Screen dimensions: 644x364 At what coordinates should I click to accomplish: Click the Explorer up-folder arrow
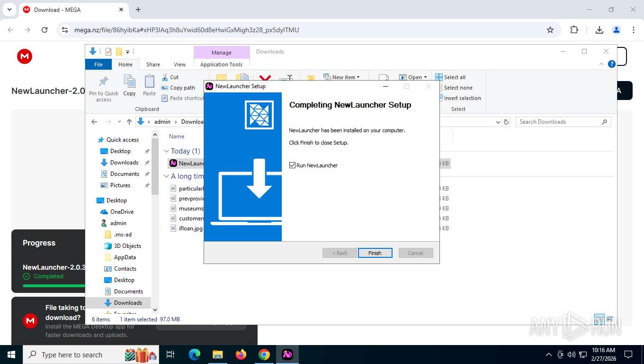pyautogui.click(x=129, y=122)
